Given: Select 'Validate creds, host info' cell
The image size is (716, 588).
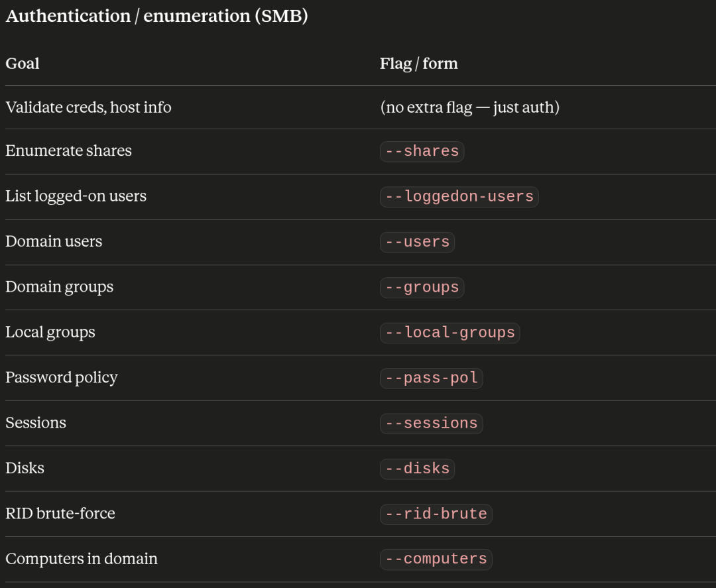Looking at the screenshot, I should 88,107.
